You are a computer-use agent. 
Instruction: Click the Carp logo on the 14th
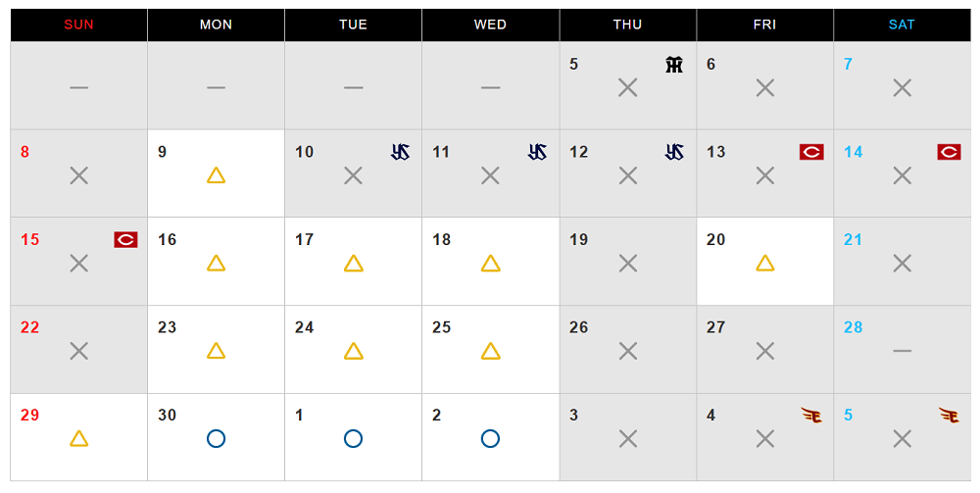pos(949,152)
